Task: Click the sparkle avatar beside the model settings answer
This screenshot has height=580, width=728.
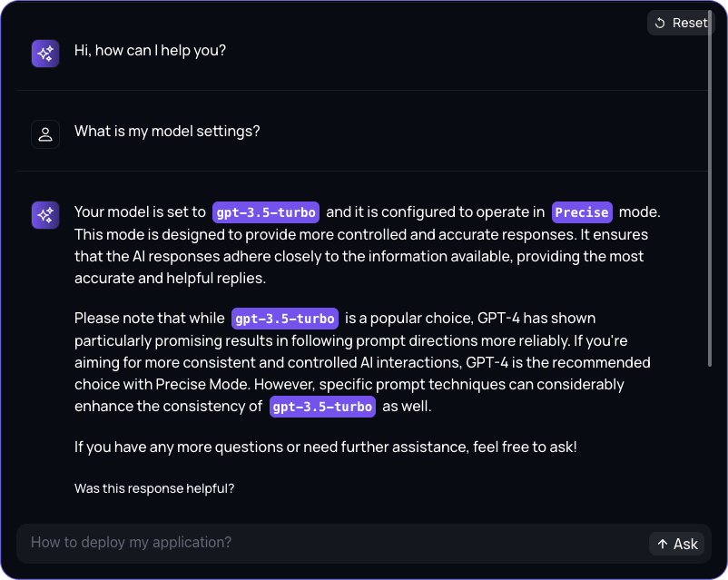Action: (45, 215)
